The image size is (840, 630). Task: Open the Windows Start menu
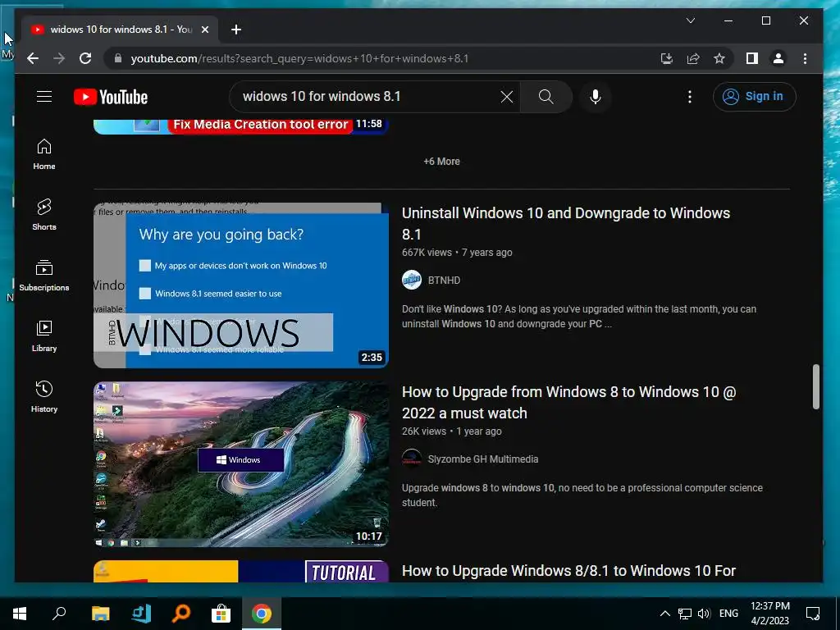pyautogui.click(x=20, y=614)
